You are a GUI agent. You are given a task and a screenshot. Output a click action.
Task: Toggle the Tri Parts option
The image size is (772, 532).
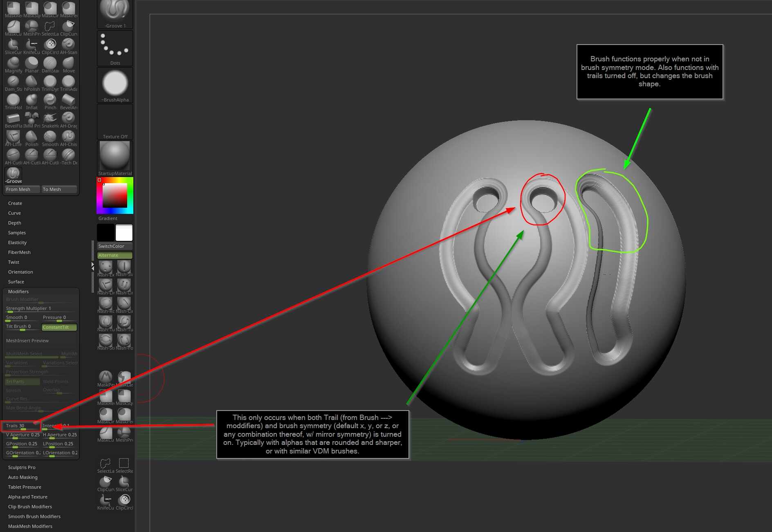22,382
